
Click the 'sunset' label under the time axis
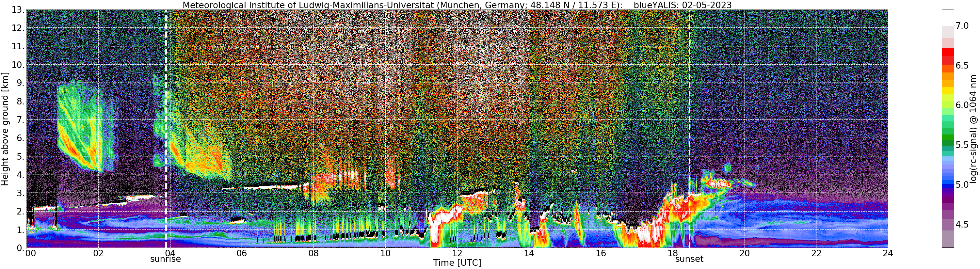point(689,259)
